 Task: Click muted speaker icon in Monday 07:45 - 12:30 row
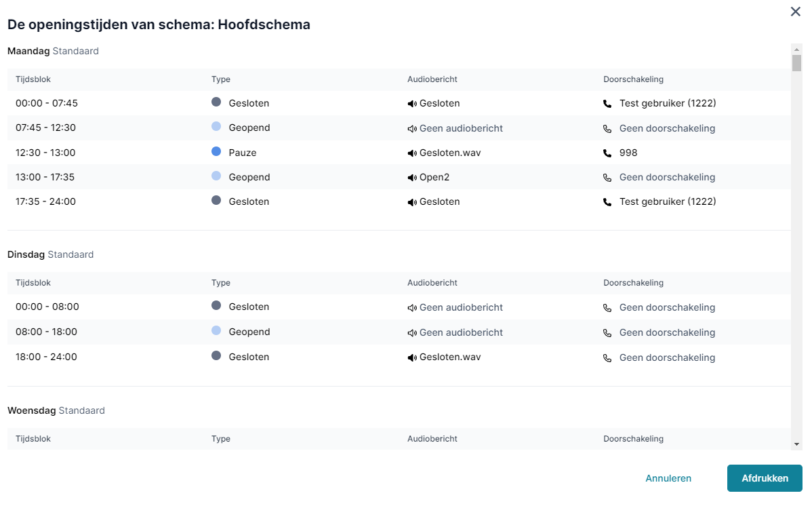point(412,129)
